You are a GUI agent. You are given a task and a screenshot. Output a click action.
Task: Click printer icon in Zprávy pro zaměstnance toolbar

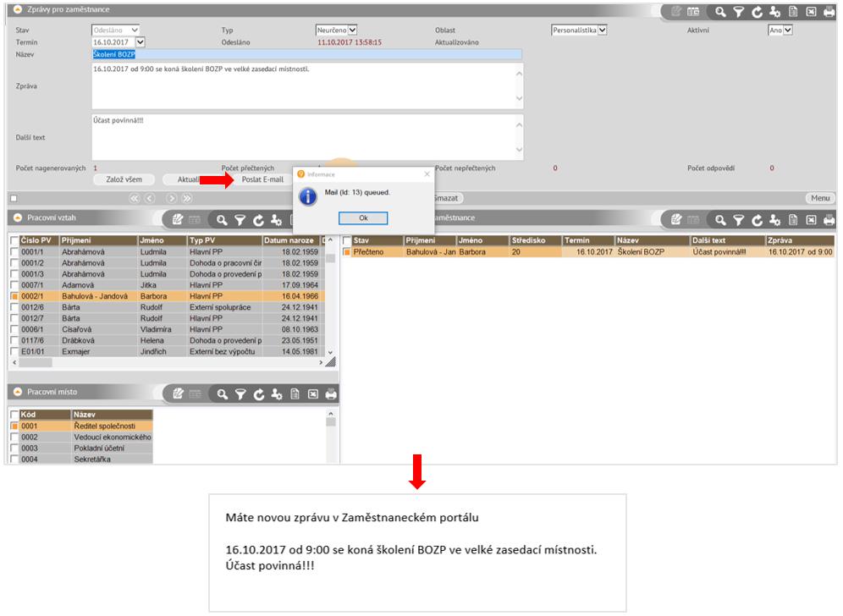pyautogui.click(x=829, y=12)
